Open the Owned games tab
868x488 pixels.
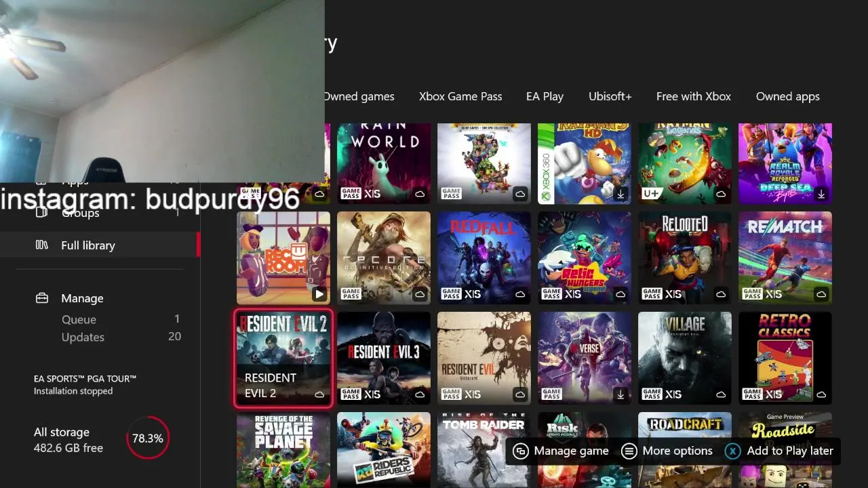point(359,96)
